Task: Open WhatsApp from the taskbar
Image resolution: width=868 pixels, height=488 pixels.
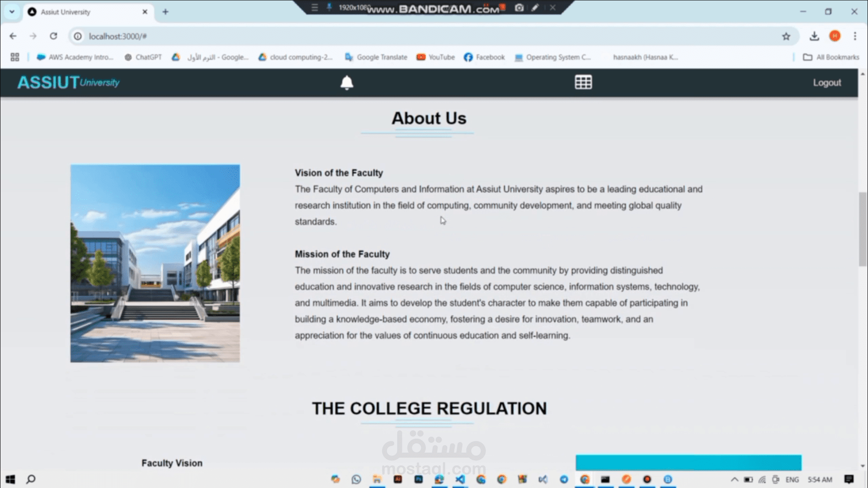Action: 356,479
